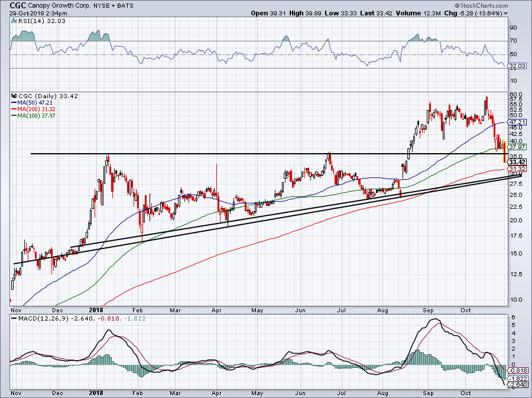The image size is (532, 398).
Task: Click the 2018 label on price chart time axis
Action: point(96,310)
